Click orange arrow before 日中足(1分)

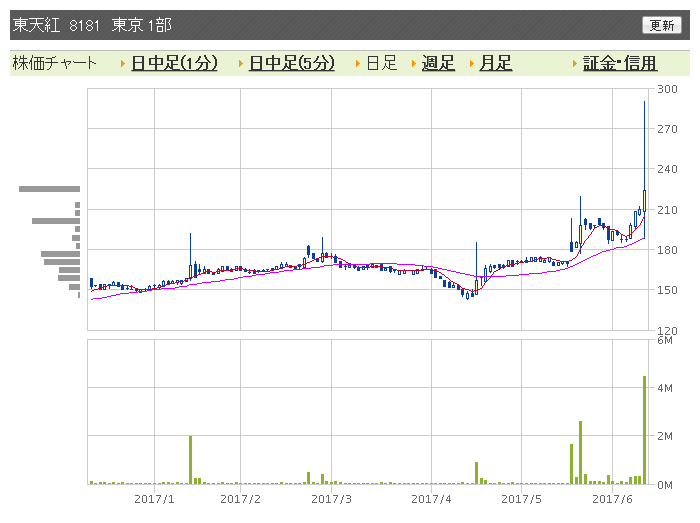click(x=123, y=64)
